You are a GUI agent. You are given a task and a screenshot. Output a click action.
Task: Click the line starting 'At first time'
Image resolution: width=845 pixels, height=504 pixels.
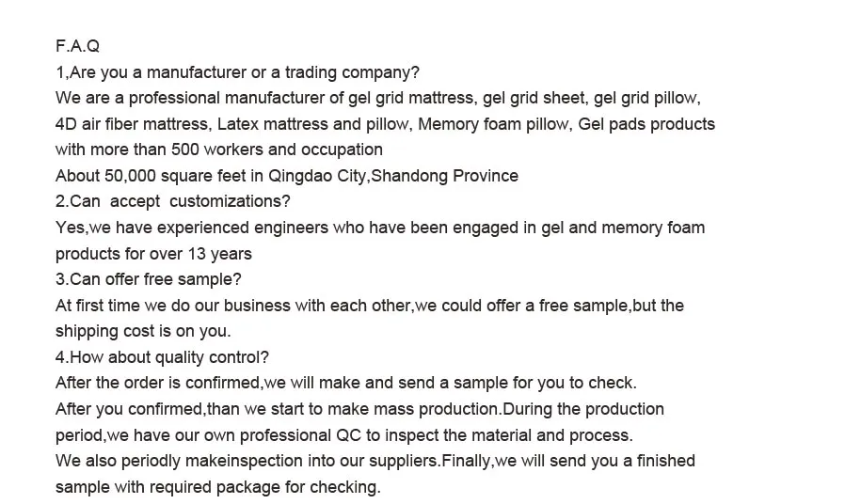point(369,306)
